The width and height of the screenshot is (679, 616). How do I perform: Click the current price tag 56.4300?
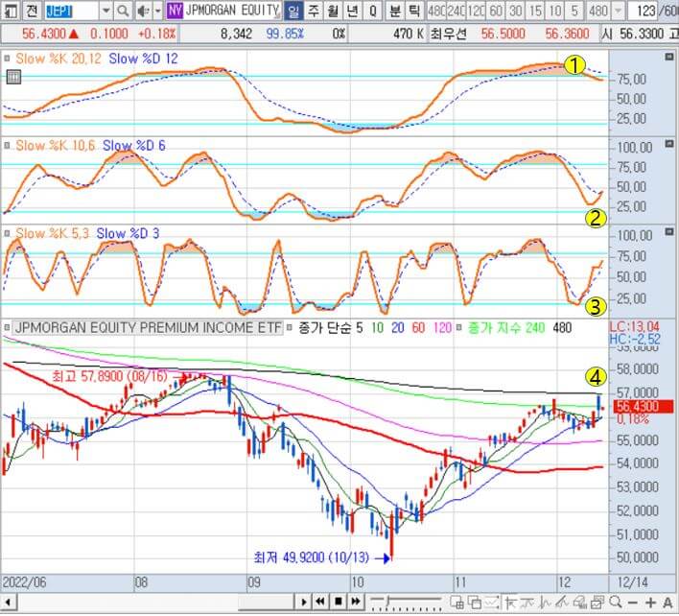click(644, 406)
